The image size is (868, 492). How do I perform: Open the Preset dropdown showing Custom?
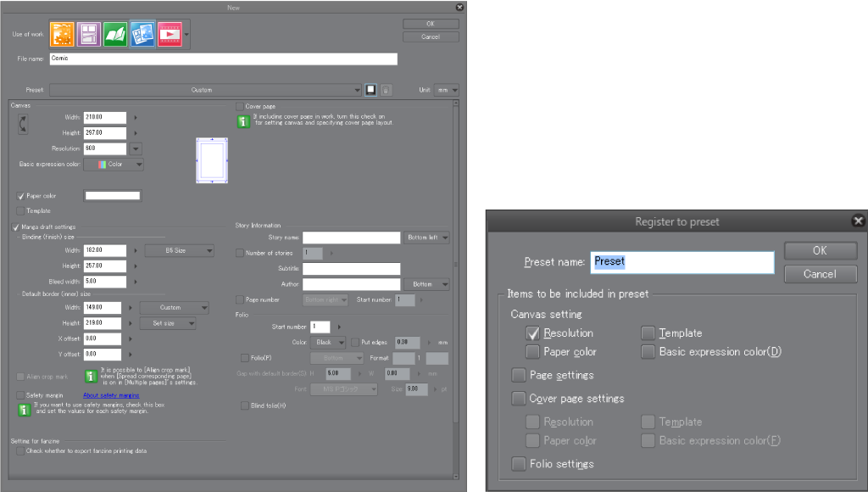pos(206,90)
